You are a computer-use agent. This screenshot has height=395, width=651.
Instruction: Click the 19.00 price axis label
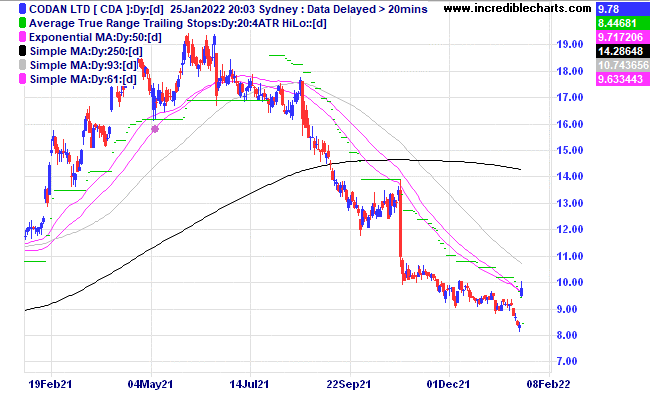570,44
